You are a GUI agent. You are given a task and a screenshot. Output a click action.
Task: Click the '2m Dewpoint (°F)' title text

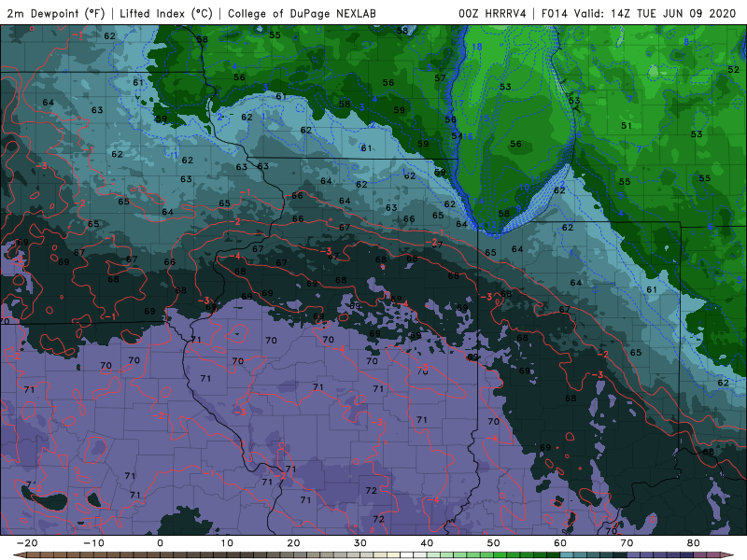56,13
